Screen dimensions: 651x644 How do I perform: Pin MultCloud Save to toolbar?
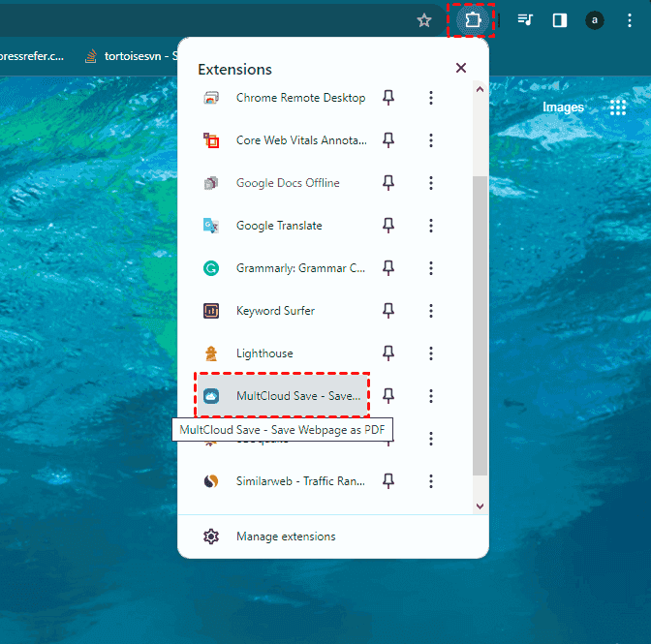pyautogui.click(x=388, y=396)
